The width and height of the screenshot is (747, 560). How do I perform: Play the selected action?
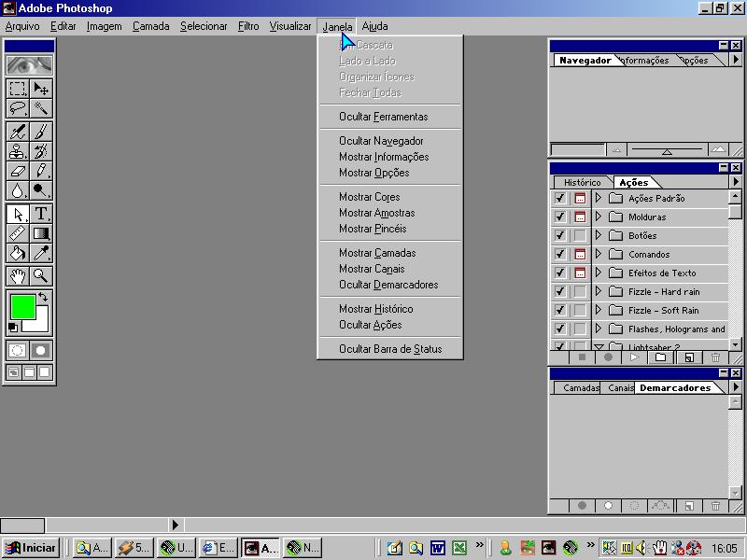pyautogui.click(x=634, y=357)
